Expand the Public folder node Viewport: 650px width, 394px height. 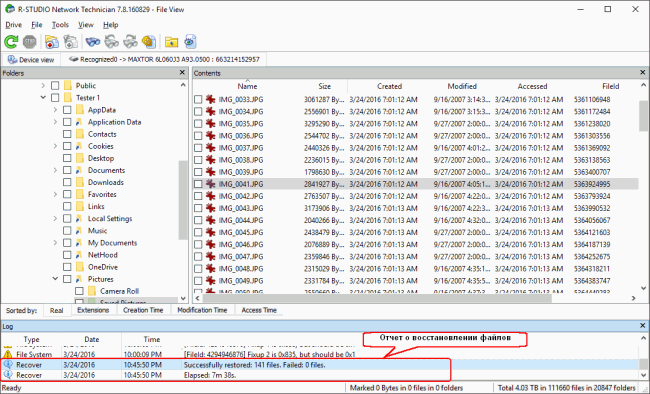(43, 85)
